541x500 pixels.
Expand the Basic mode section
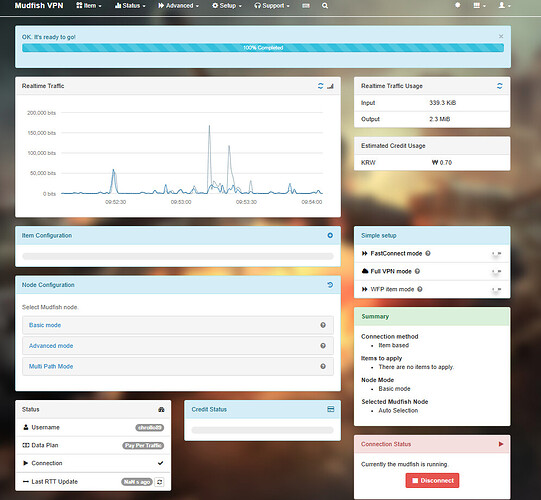click(178, 325)
